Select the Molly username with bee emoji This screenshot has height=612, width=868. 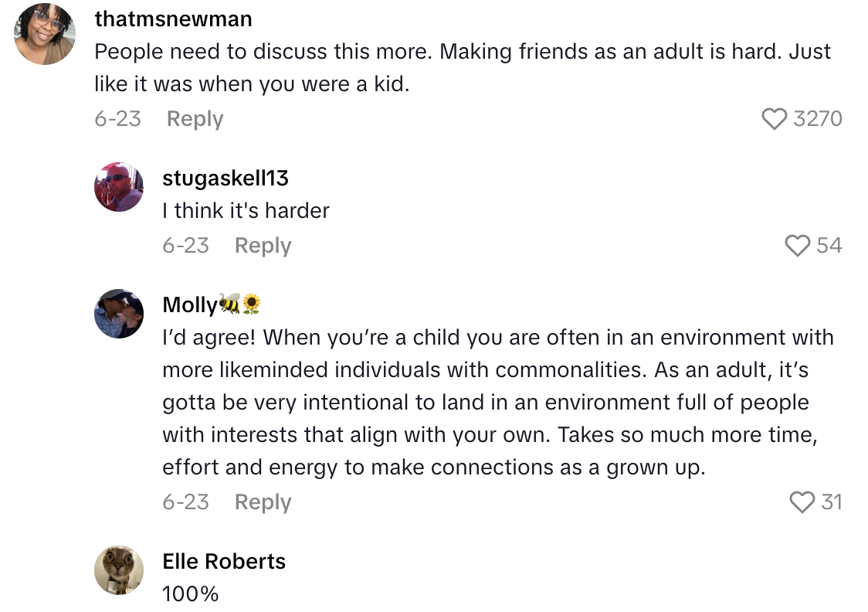pyautogui.click(x=212, y=305)
